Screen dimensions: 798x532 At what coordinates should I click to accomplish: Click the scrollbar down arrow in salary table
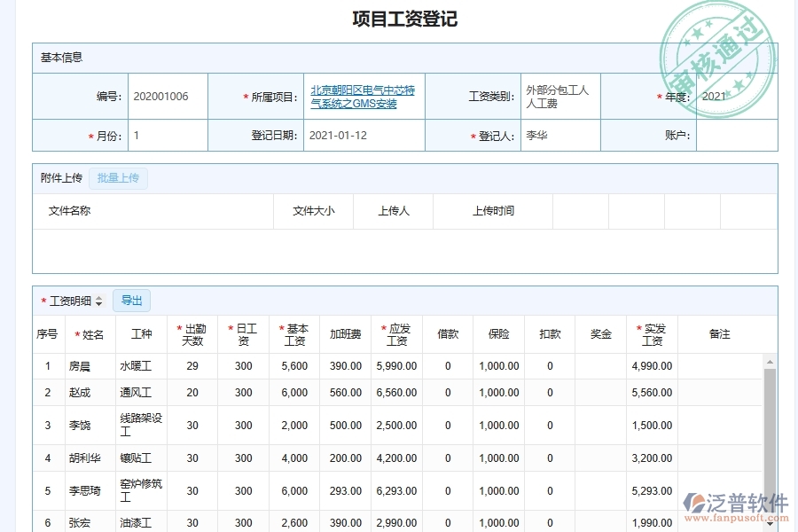770,525
